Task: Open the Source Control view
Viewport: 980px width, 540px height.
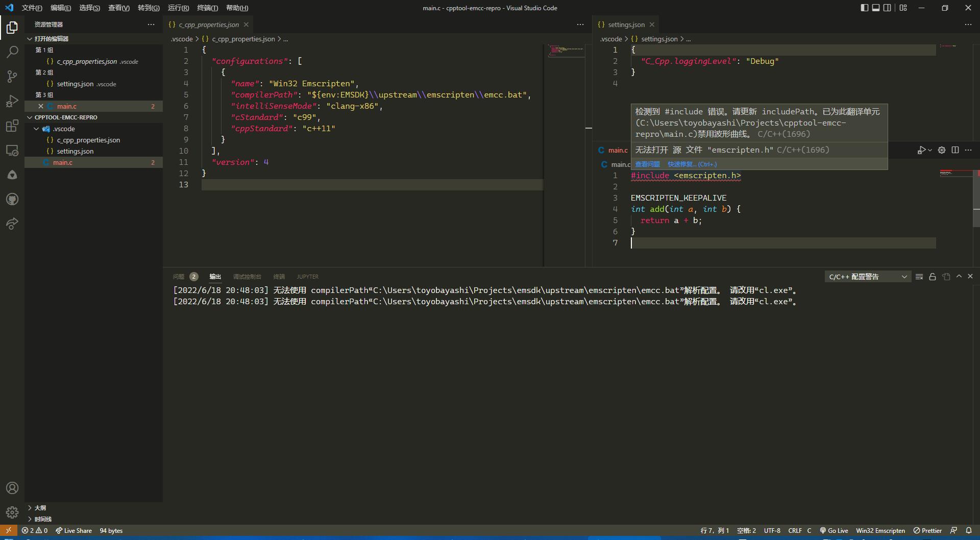Action: coord(12,77)
